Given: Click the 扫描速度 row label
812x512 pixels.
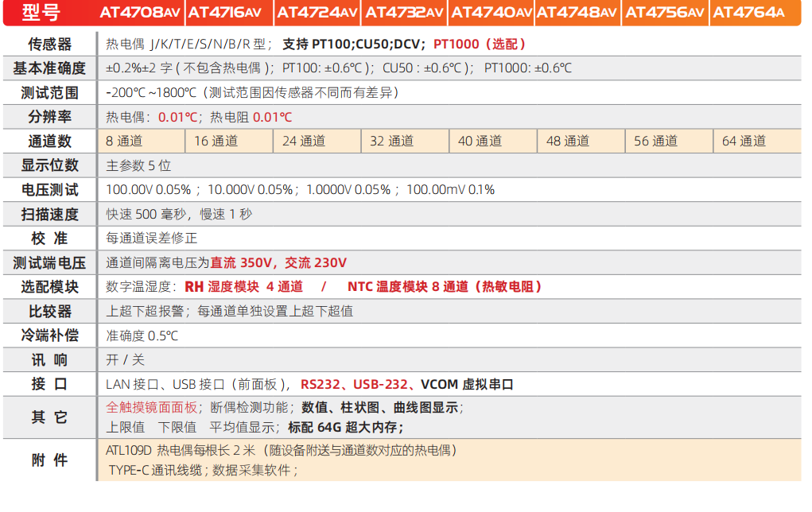Looking at the screenshot, I should click(x=49, y=214).
